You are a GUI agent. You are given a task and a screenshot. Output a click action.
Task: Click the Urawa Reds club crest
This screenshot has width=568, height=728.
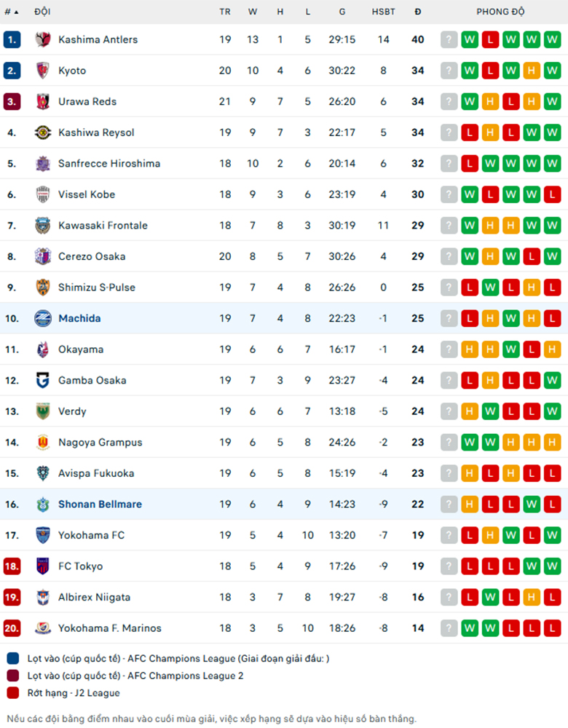pyautogui.click(x=43, y=102)
